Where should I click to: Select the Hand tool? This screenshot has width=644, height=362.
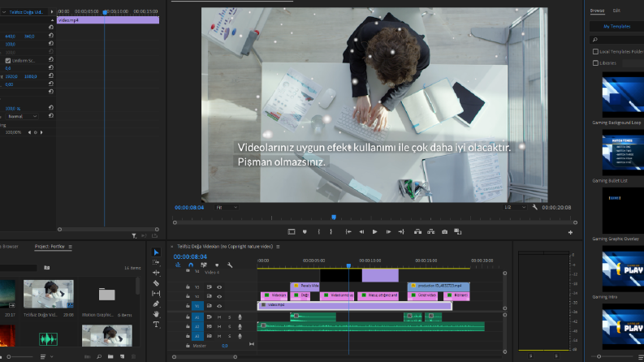coord(156,314)
